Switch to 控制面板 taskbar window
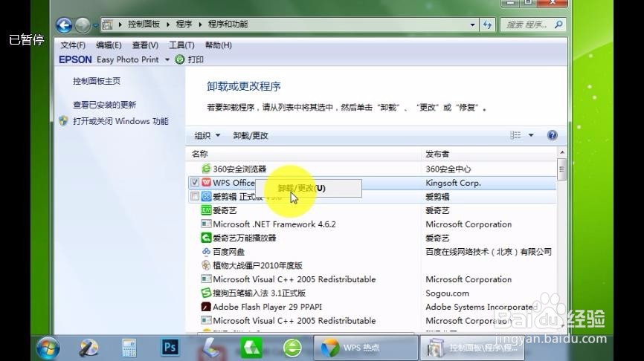The height and width of the screenshot is (361, 644). point(472,348)
